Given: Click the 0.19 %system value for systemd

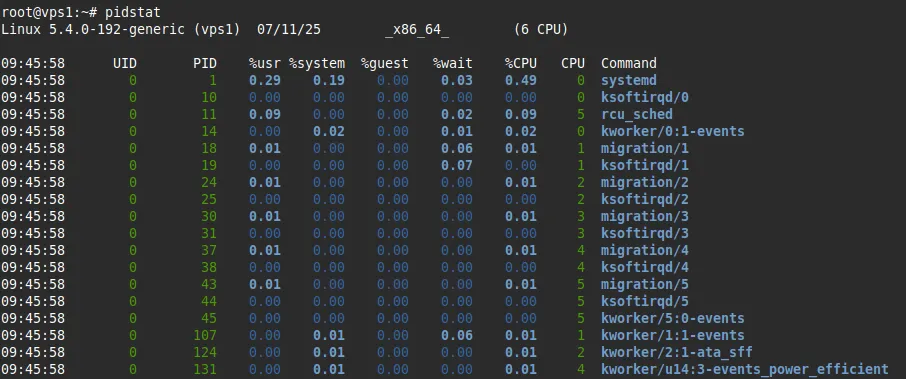Looking at the screenshot, I should [329, 80].
